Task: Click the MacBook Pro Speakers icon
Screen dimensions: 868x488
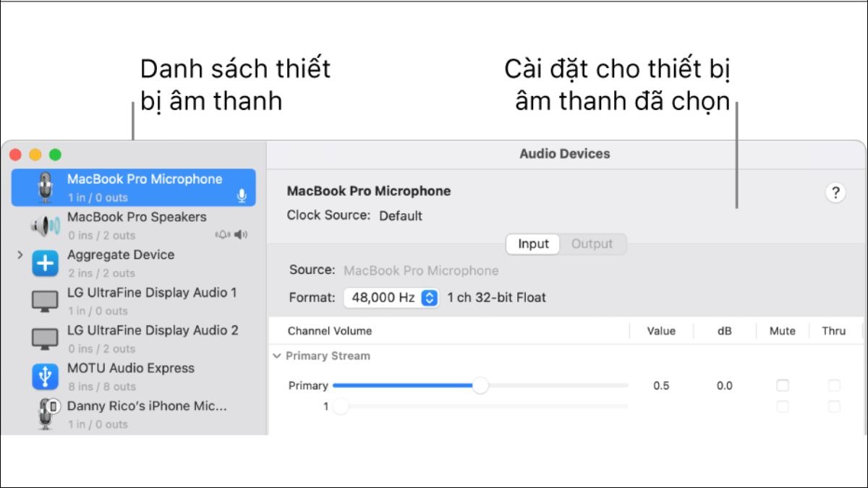Action: (45, 226)
